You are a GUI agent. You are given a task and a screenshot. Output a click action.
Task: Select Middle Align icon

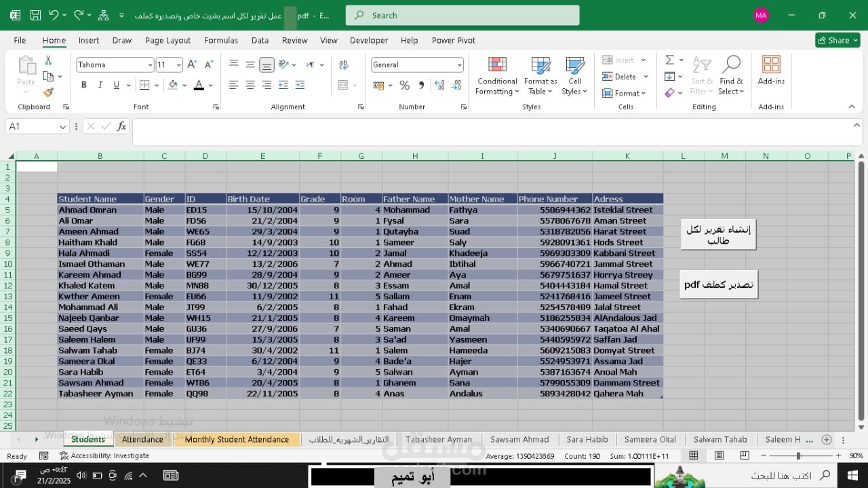pos(250,64)
